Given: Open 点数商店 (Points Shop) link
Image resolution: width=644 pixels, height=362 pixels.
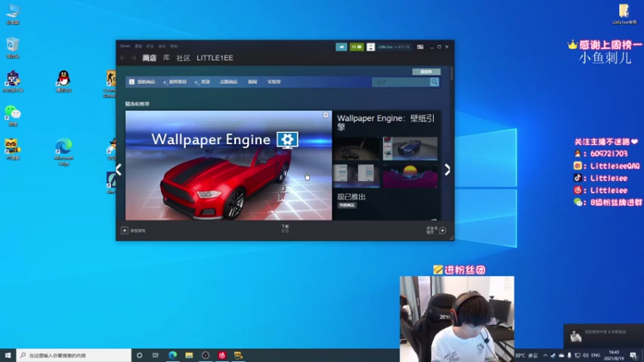Looking at the screenshot, I should (229, 82).
